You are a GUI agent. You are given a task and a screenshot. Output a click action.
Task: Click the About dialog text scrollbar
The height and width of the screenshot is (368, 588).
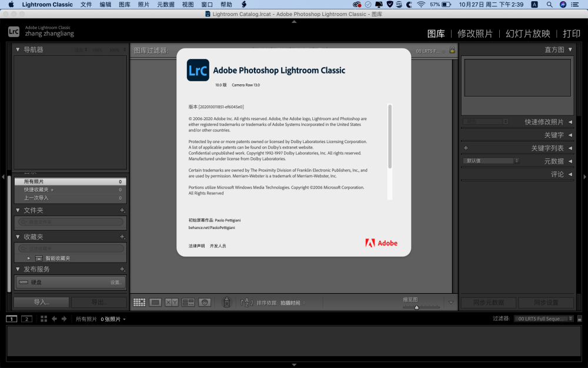tap(390, 137)
